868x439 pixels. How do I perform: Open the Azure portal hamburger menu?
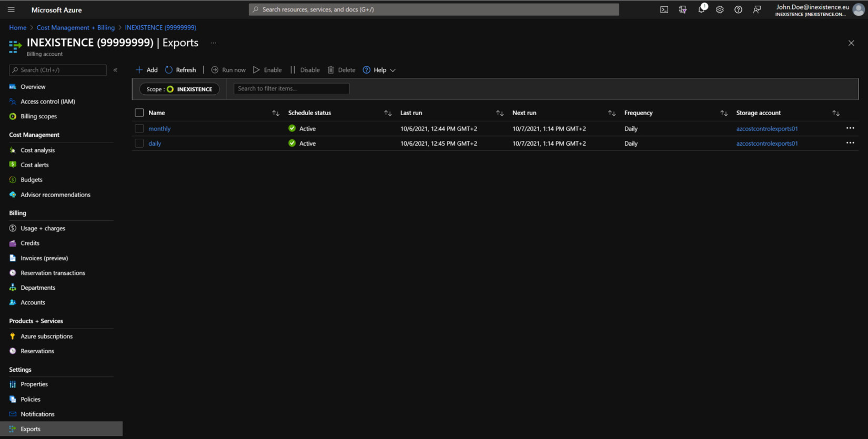pos(11,9)
